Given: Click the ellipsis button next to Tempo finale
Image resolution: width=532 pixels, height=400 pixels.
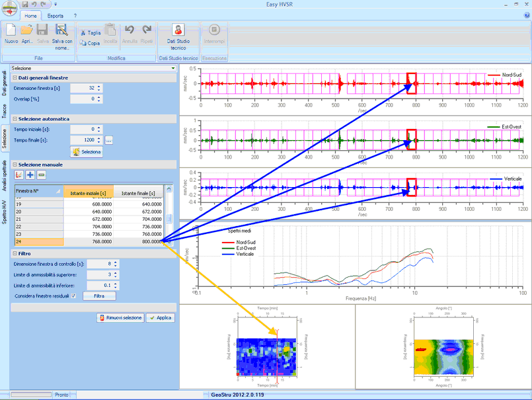Looking at the screenshot, I should [108, 140].
